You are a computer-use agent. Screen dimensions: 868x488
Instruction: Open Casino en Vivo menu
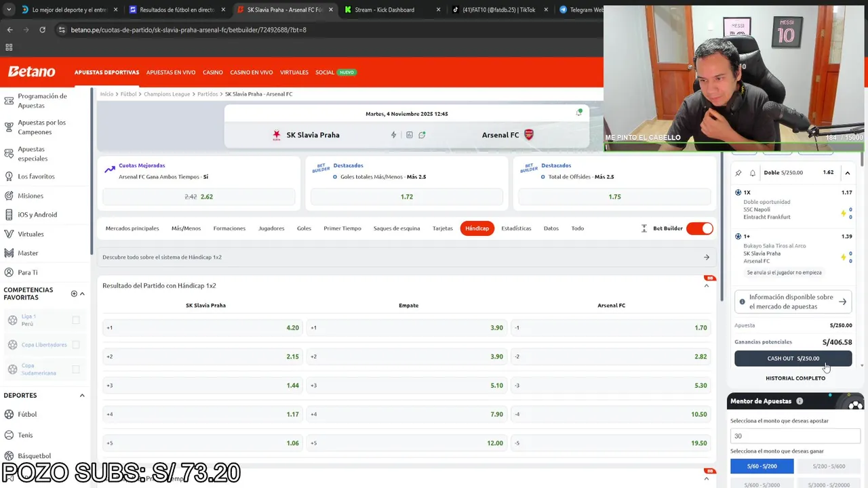[x=252, y=73]
